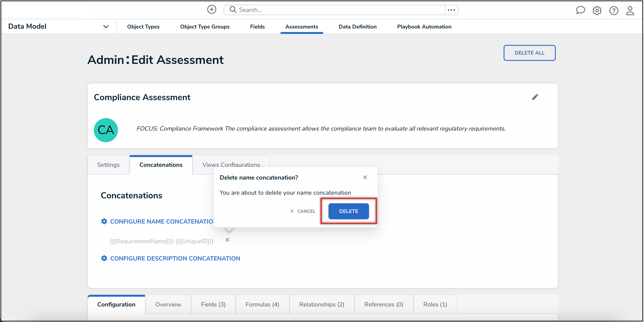This screenshot has height=322, width=644.
Task: Go to Object Types menu
Action: click(x=143, y=27)
